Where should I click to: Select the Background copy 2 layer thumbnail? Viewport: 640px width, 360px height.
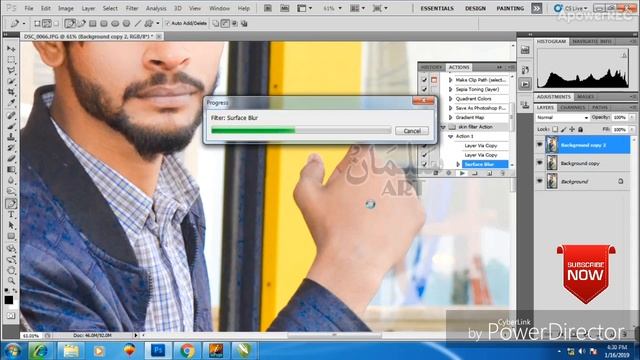click(x=552, y=145)
